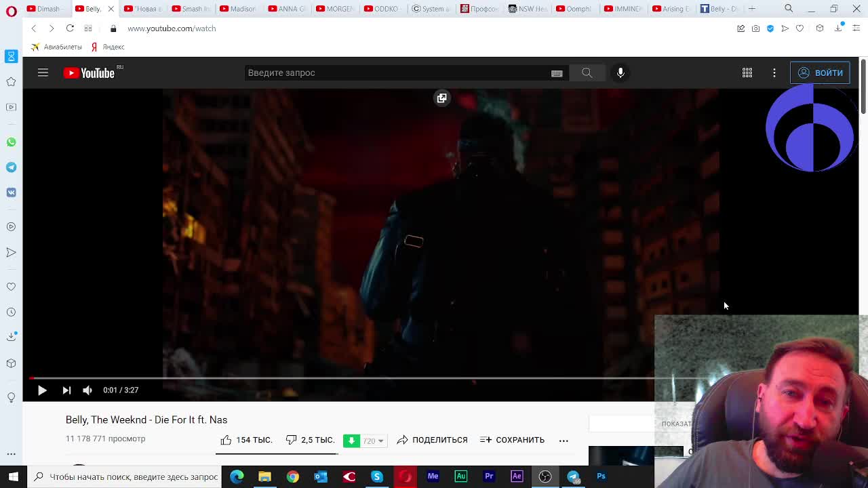Click СОХРАНИТЬ save to playlist
Image resolution: width=868 pixels, height=488 pixels.
click(x=512, y=440)
